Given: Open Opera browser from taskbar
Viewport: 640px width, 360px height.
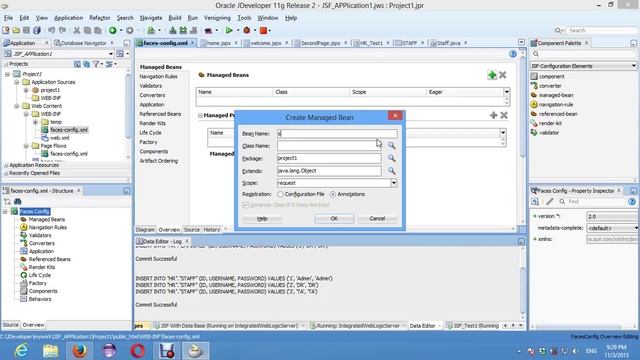Looking at the screenshot, I should click(138, 350).
